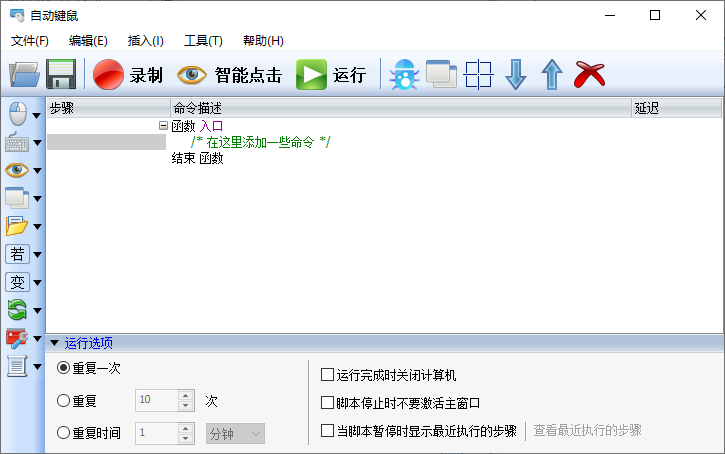Viewport: 725px width, 454px height.
Task: Select the 在这里添加一些命令 comment line
Action: coord(260,142)
